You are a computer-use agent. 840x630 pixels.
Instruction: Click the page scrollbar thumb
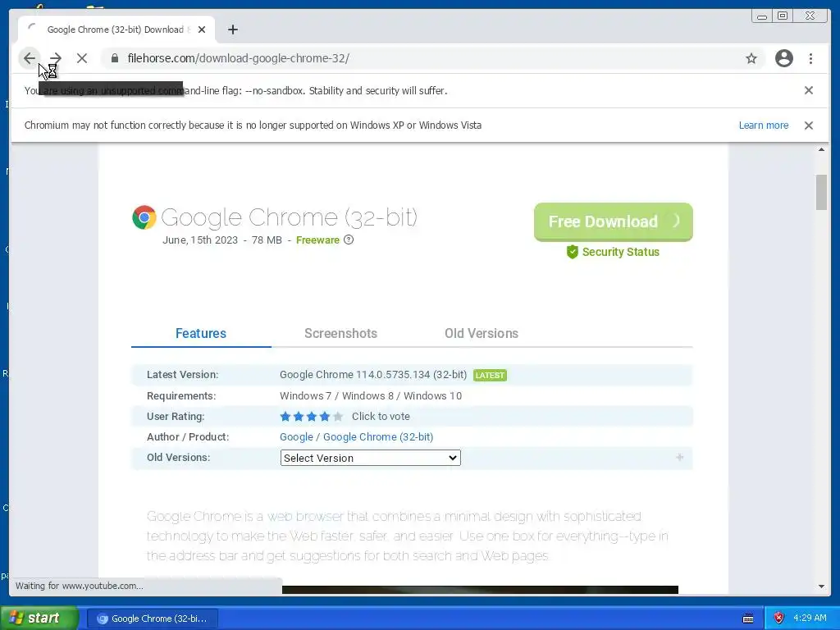tap(821, 192)
